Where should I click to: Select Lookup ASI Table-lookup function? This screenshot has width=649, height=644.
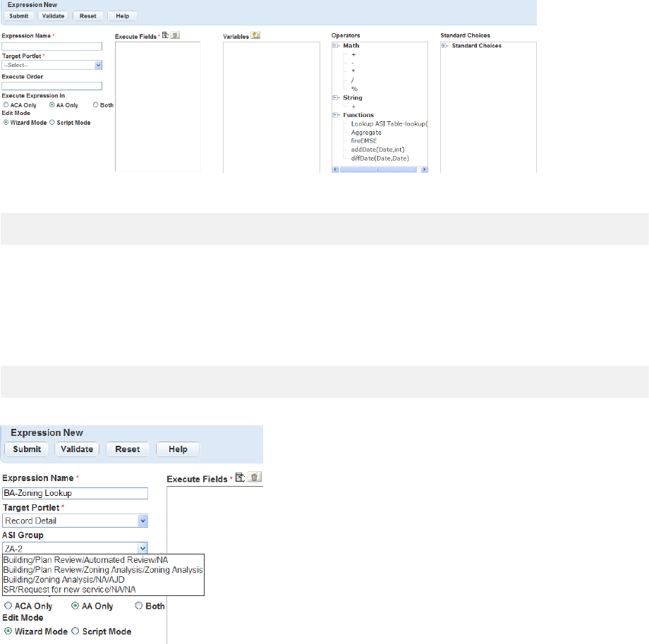pyautogui.click(x=389, y=123)
